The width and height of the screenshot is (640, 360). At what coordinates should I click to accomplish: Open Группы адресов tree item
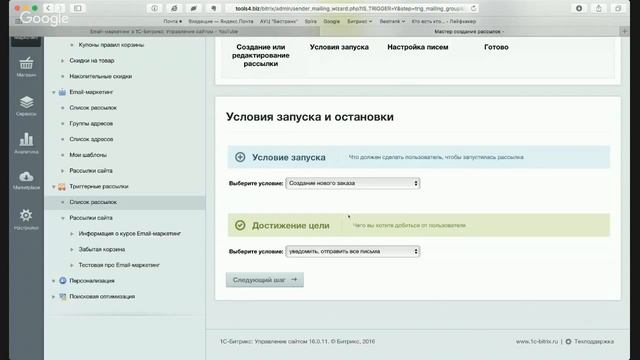pyautogui.click(x=91, y=124)
